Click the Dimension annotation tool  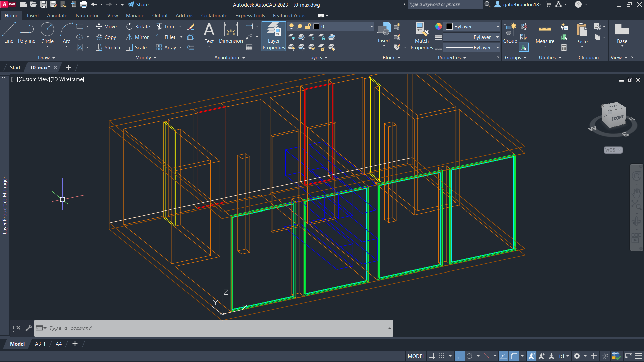pyautogui.click(x=231, y=33)
